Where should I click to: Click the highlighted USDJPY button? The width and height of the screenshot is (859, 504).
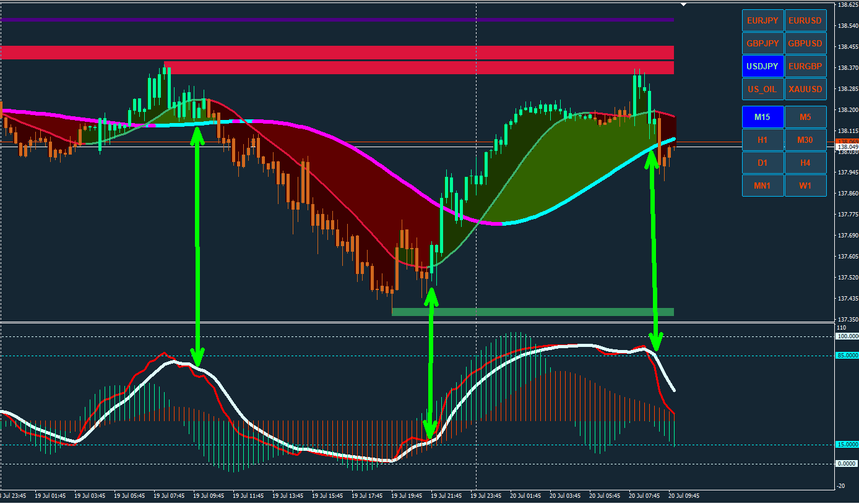(762, 66)
